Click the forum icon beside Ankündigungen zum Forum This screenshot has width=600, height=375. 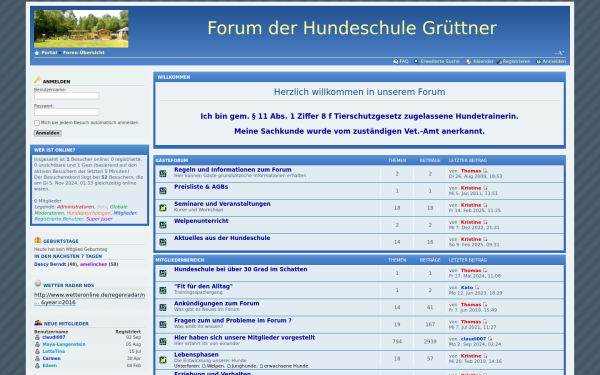163,307
